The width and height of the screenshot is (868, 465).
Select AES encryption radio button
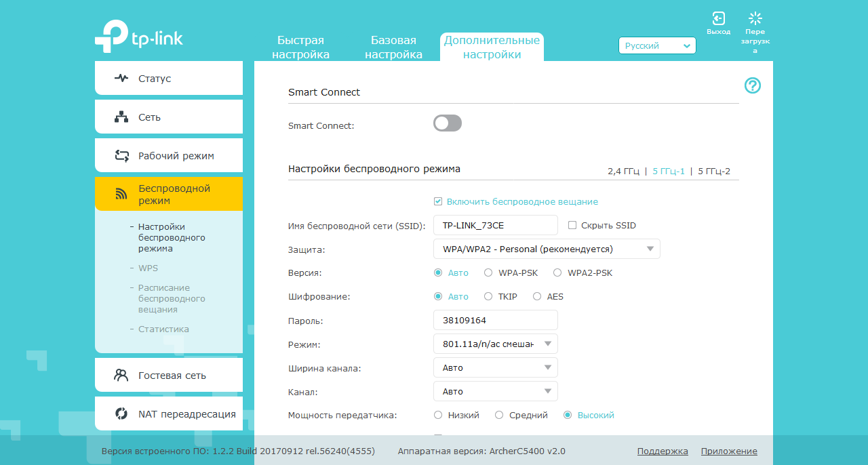coord(537,297)
